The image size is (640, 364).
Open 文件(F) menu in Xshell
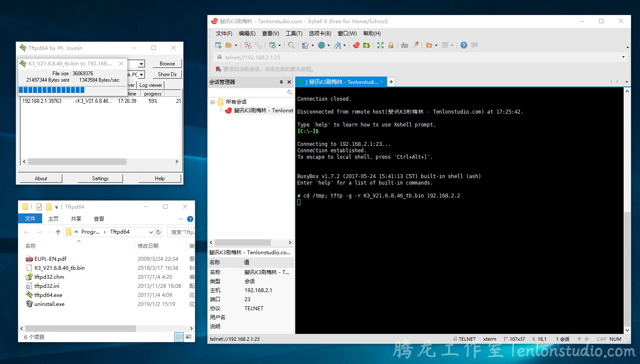(x=224, y=34)
